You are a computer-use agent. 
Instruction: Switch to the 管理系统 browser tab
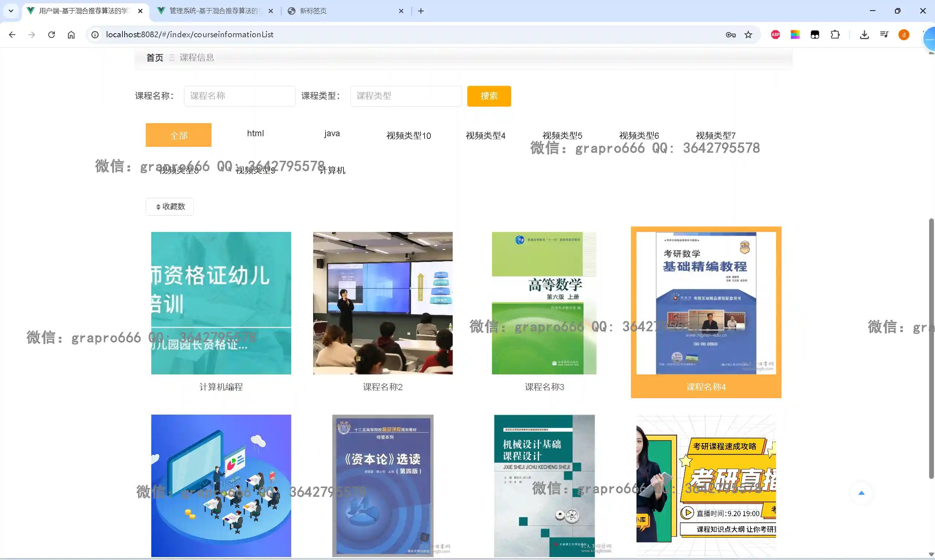point(214,11)
